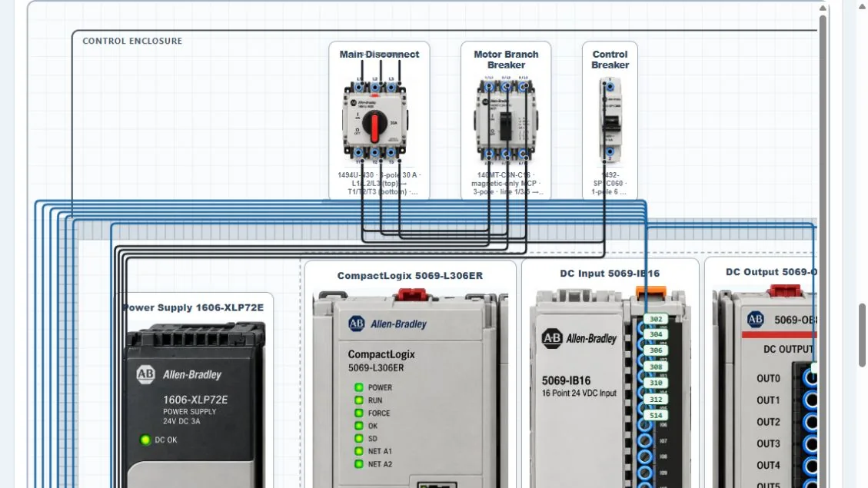This screenshot has height=488, width=868.
Task: Click the inner scrollbar up arrow
Action: 823,8
